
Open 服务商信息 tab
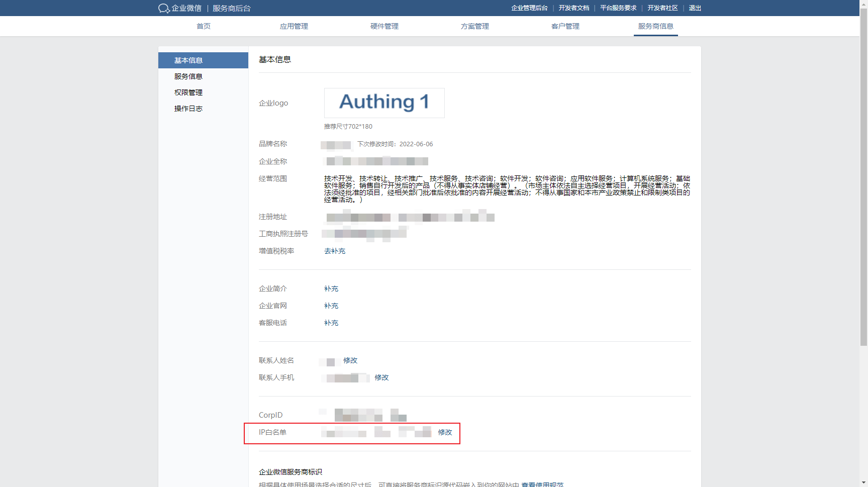click(x=655, y=26)
